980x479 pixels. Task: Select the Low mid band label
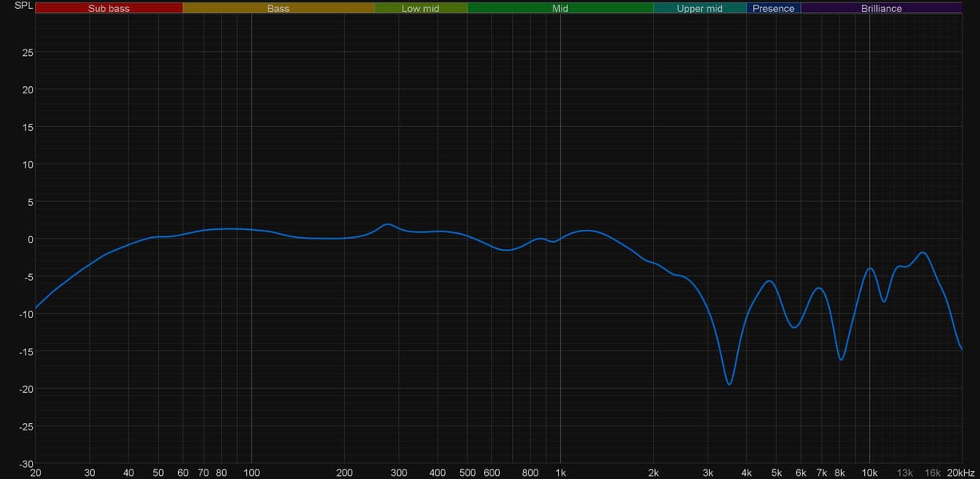pyautogui.click(x=421, y=8)
